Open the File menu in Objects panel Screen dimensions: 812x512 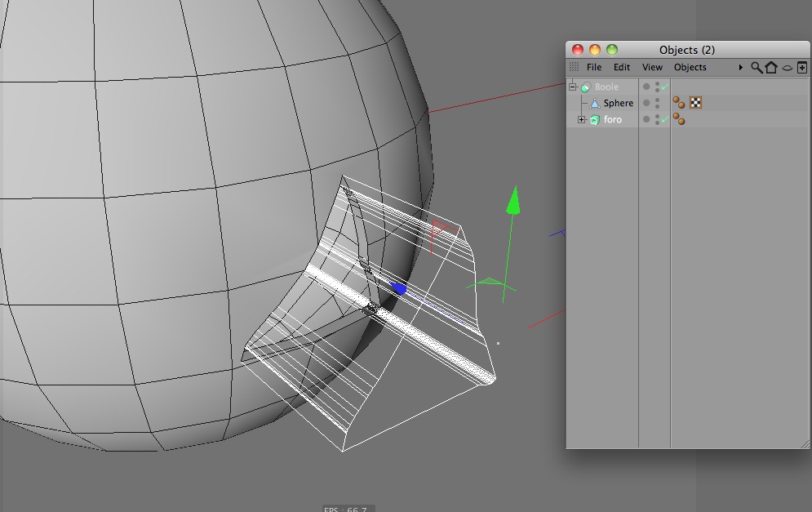pos(594,67)
